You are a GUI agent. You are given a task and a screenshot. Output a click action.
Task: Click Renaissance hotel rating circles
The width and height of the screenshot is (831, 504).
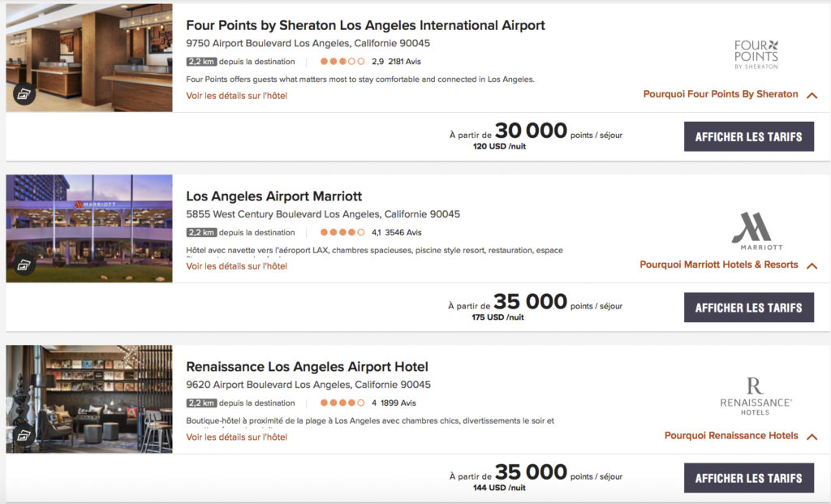coord(342,403)
